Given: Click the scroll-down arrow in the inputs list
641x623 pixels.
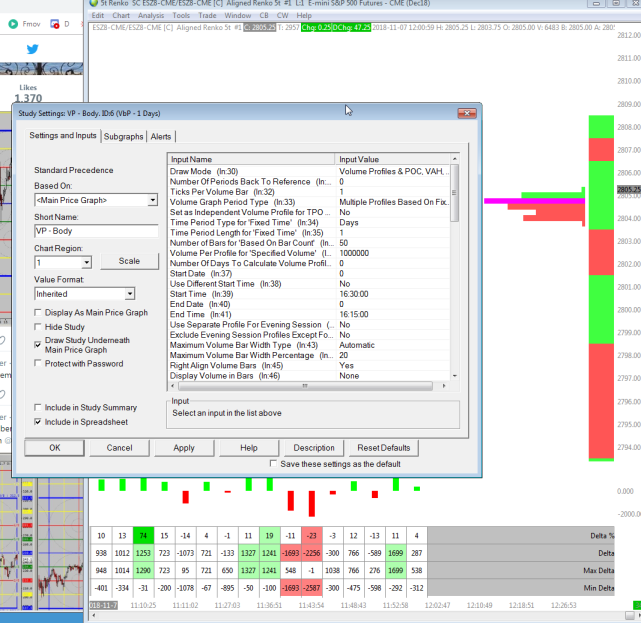Looking at the screenshot, I should (455, 376).
